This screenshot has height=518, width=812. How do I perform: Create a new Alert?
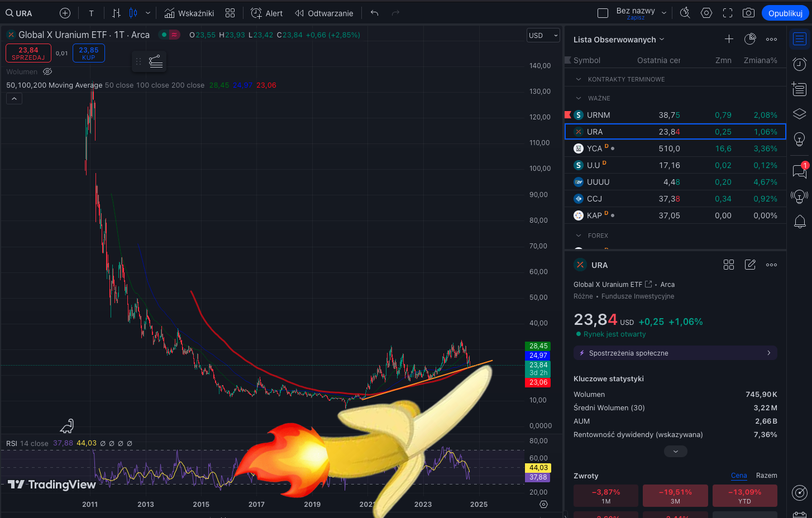coord(267,13)
